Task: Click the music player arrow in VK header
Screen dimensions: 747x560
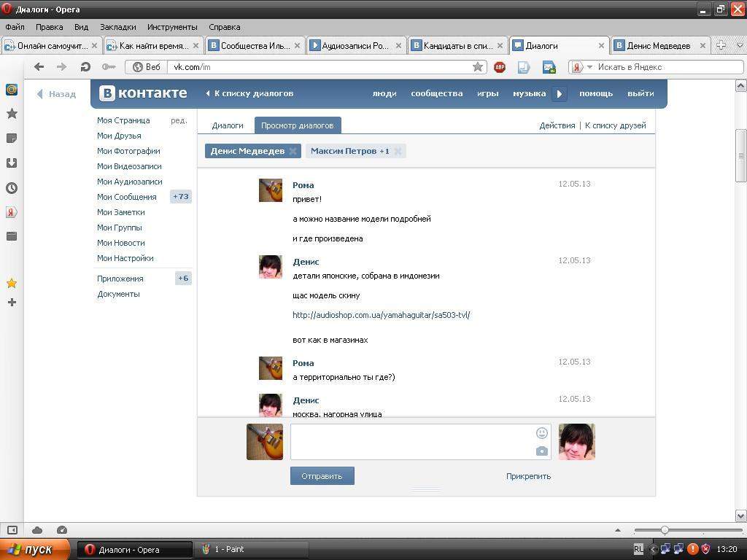Action: click(x=560, y=94)
